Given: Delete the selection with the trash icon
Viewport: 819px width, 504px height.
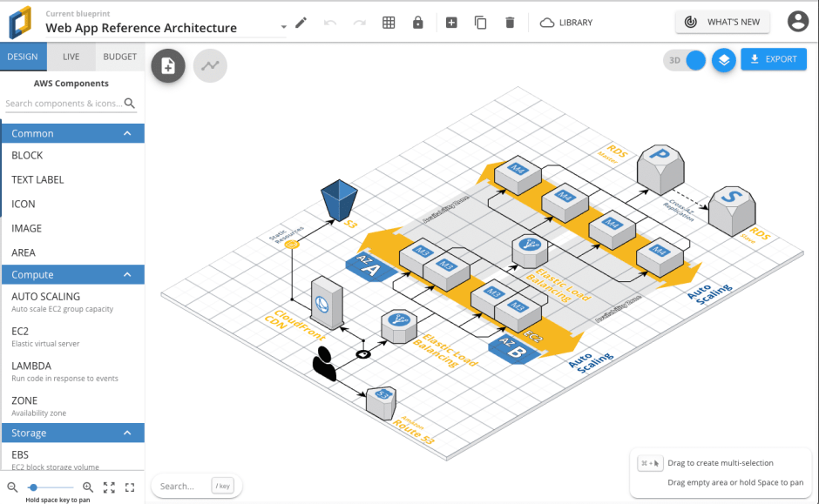Looking at the screenshot, I should pyautogui.click(x=510, y=23).
